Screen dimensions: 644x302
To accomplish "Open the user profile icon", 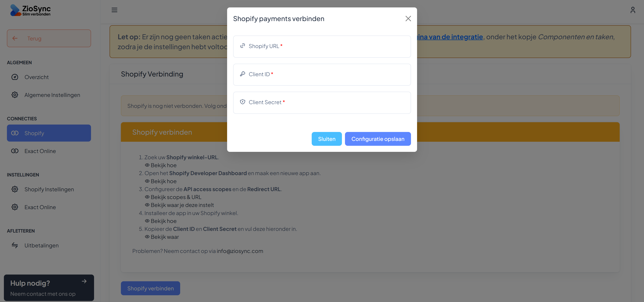I will (633, 10).
